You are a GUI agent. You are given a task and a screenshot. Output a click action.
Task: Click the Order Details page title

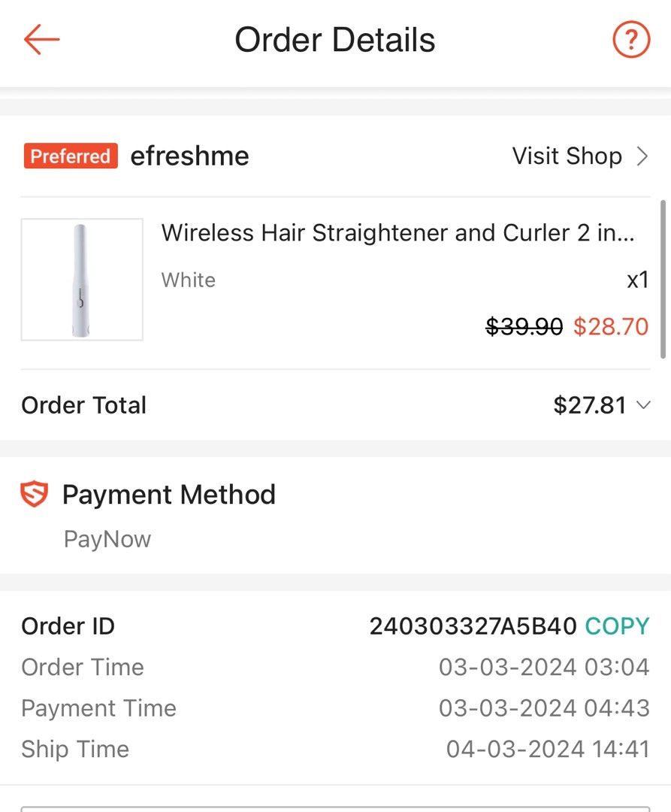pos(335,40)
